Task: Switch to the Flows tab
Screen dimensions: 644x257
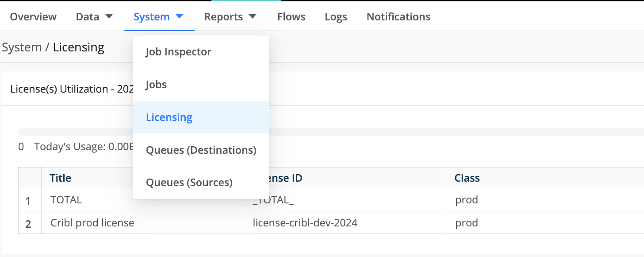Action: coord(291,17)
